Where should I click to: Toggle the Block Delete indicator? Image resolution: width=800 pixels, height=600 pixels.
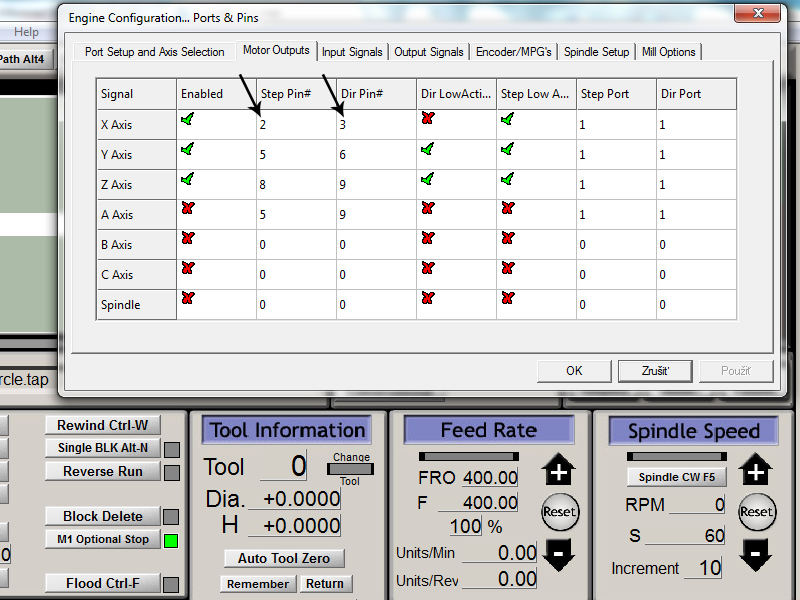pos(171,517)
